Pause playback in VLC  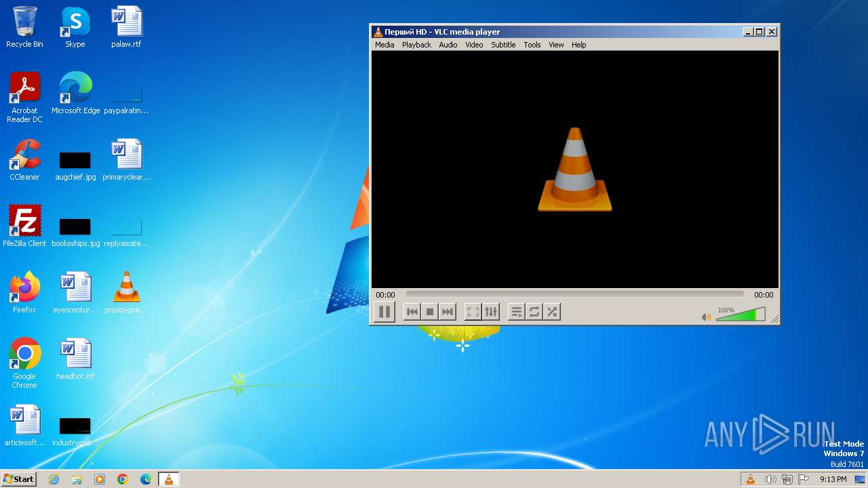384,312
